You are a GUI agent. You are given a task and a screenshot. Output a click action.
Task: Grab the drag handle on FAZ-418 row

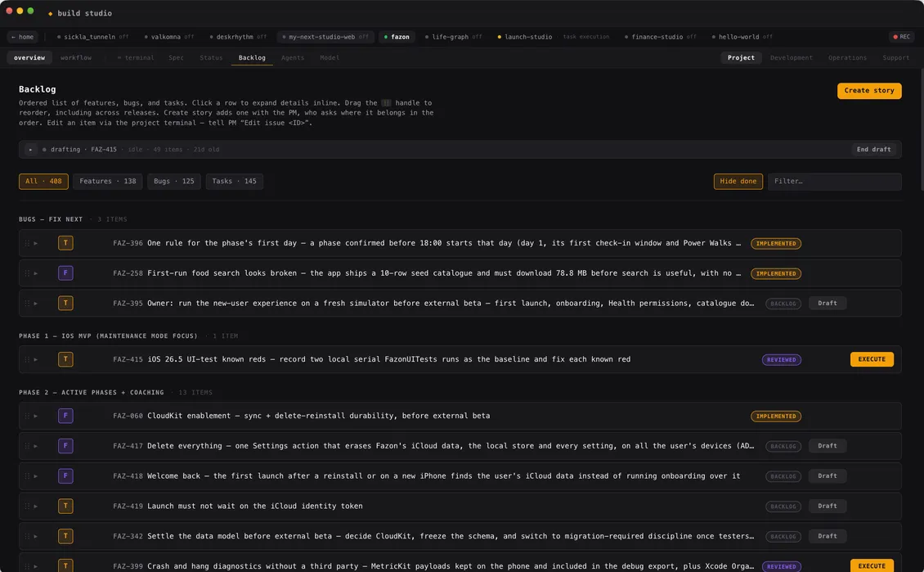pos(26,476)
